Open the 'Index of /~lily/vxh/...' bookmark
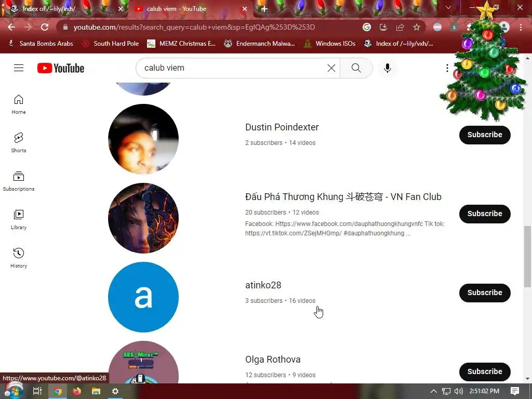Screen dimensions: 532x399 (x=398, y=44)
